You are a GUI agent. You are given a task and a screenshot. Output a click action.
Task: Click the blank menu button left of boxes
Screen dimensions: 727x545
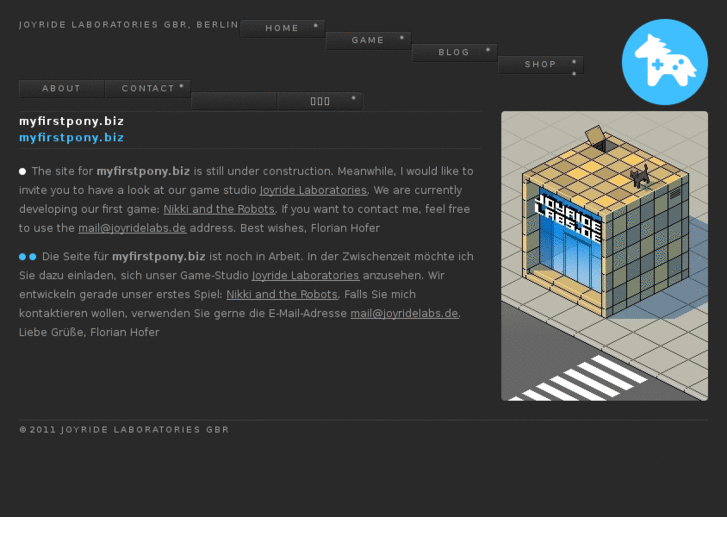click(234, 101)
